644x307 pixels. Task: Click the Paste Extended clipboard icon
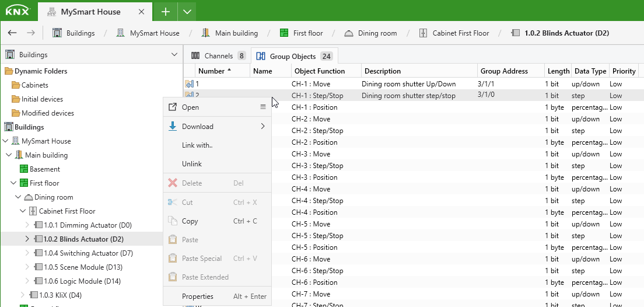[173, 277]
